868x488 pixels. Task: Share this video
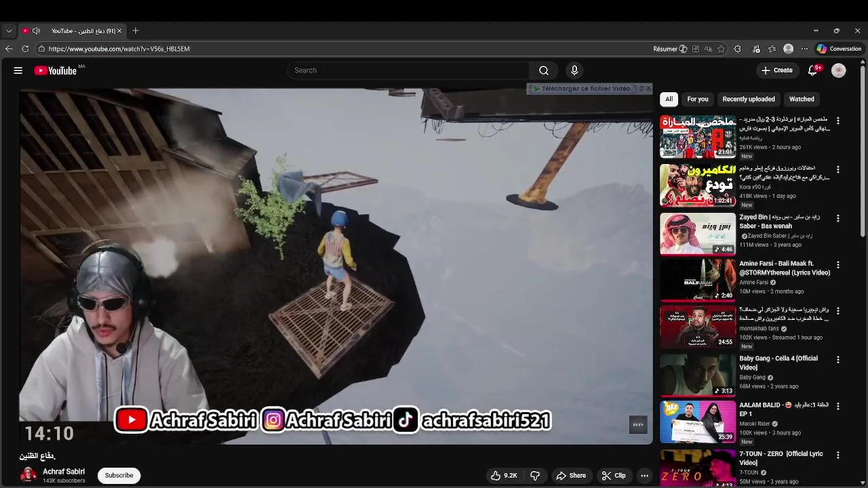click(x=571, y=476)
